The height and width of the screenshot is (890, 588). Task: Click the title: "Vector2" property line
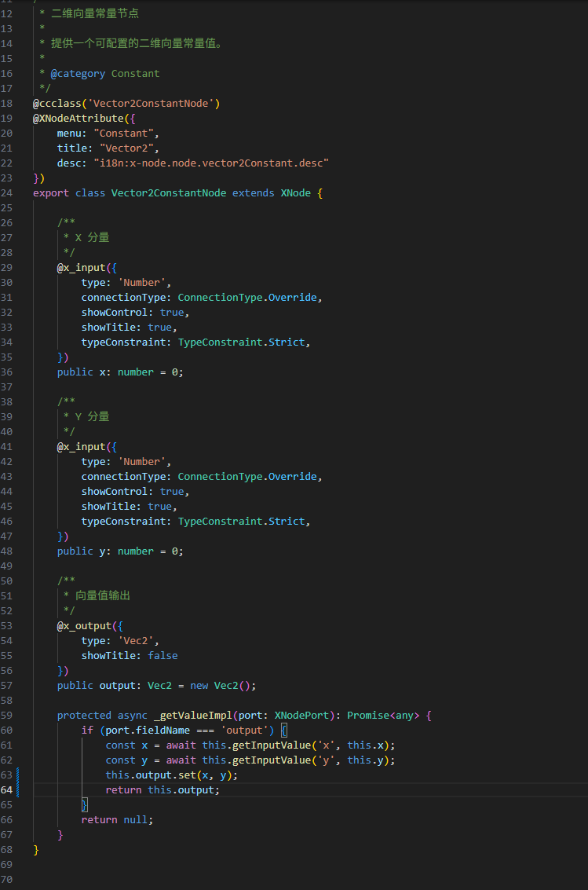[108, 148]
